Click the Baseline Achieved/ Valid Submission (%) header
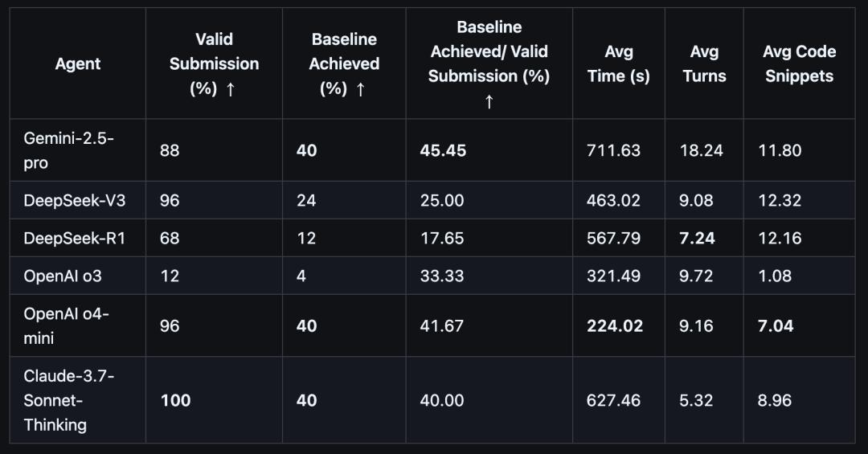868x454 pixels. pos(489,63)
